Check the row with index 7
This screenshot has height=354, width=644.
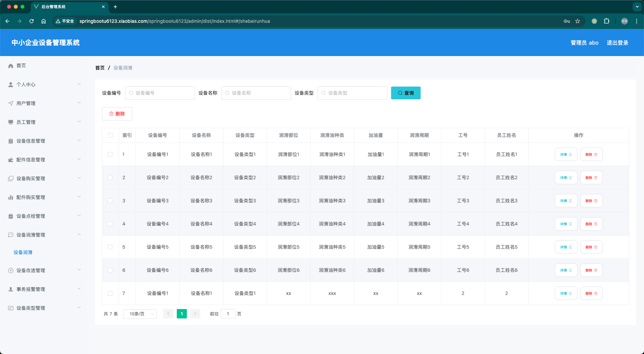click(x=110, y=293)
